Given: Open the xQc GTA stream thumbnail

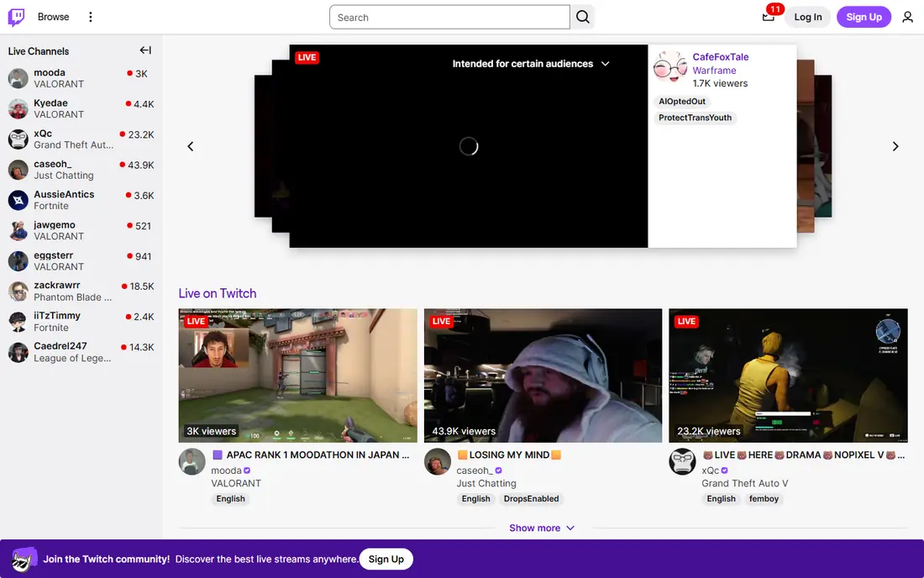Looking at the screenshot, I should [788, 376].
